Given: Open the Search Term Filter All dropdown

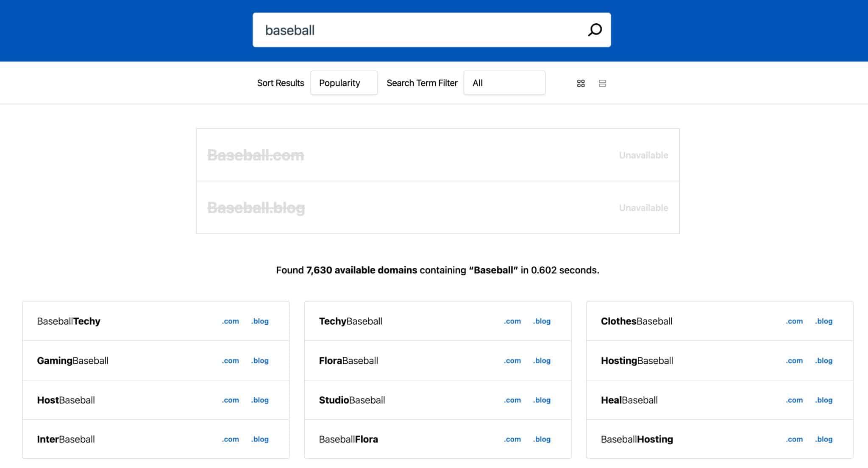Looking at the screenshot, I should click(x=504, y=83).
